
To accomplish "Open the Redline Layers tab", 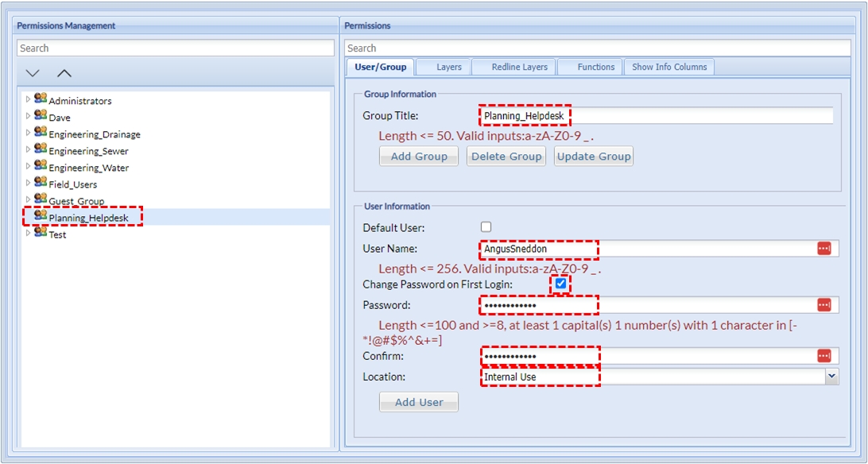I will 519,67.
